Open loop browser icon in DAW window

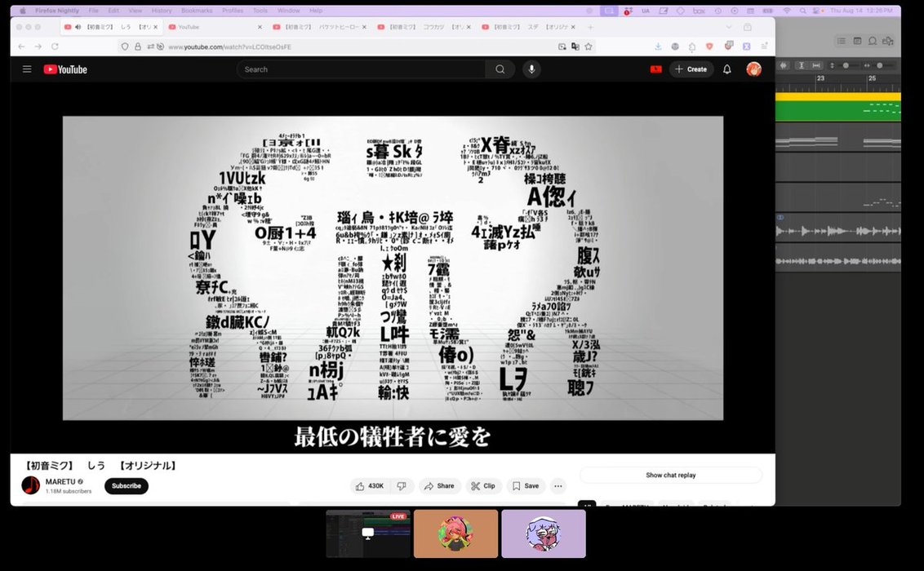tap(873, 41)
